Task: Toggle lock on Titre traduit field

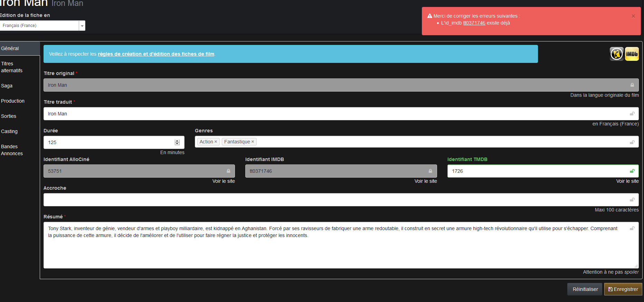Action: pyautogui.click(x=632, y=114)
